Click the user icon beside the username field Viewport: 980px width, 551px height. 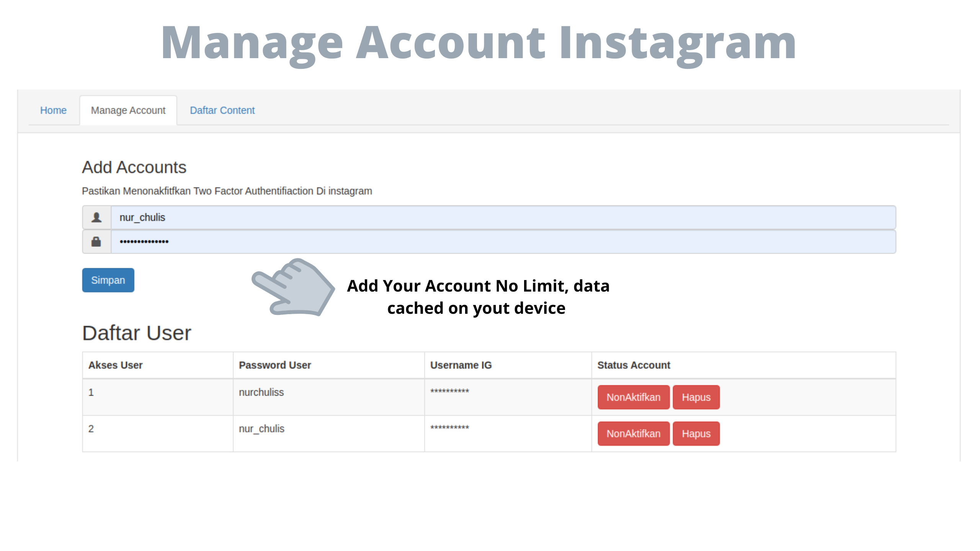[96, 217]
